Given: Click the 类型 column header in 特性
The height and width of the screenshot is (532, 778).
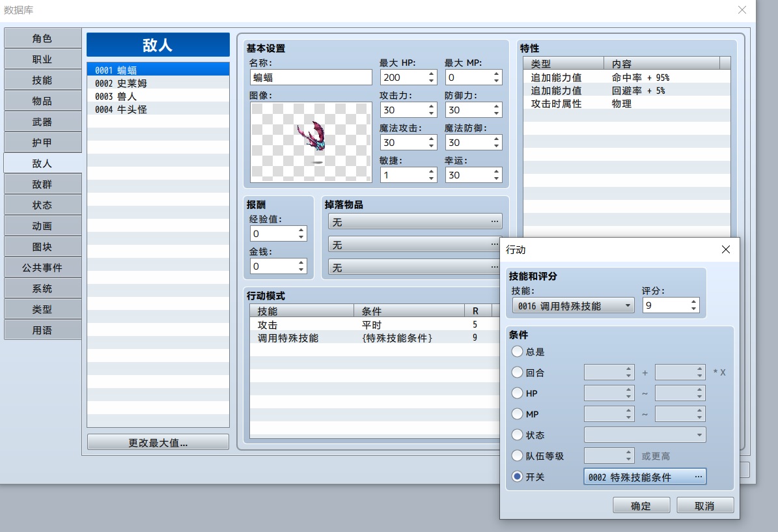Looking at the screenshot, I should [564, 64].
